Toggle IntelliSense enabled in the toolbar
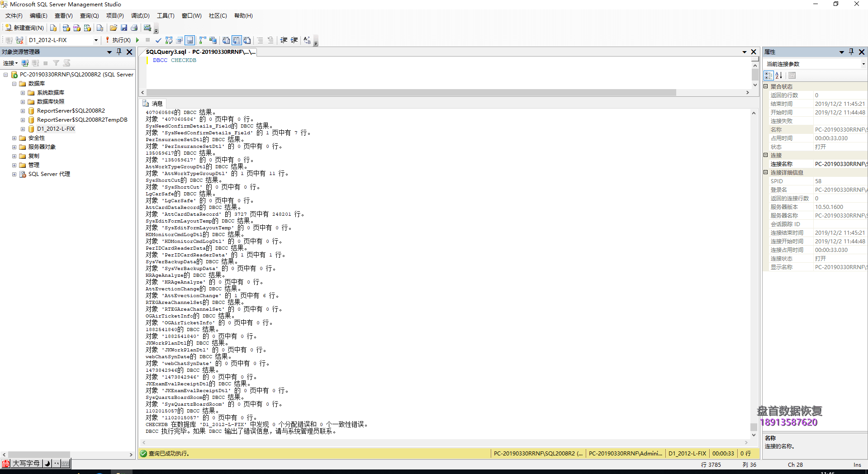Viewport: 868px width, 474px height. [x=190, y=40]
